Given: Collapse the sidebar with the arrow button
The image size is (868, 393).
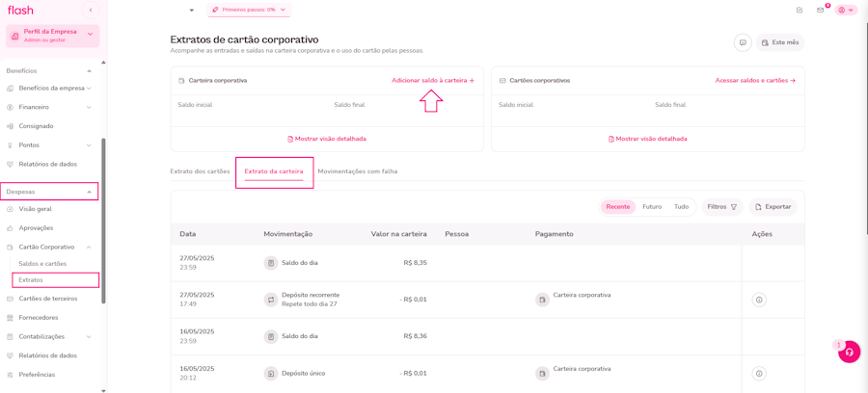Looking at the screenshot, I should 91,10.
